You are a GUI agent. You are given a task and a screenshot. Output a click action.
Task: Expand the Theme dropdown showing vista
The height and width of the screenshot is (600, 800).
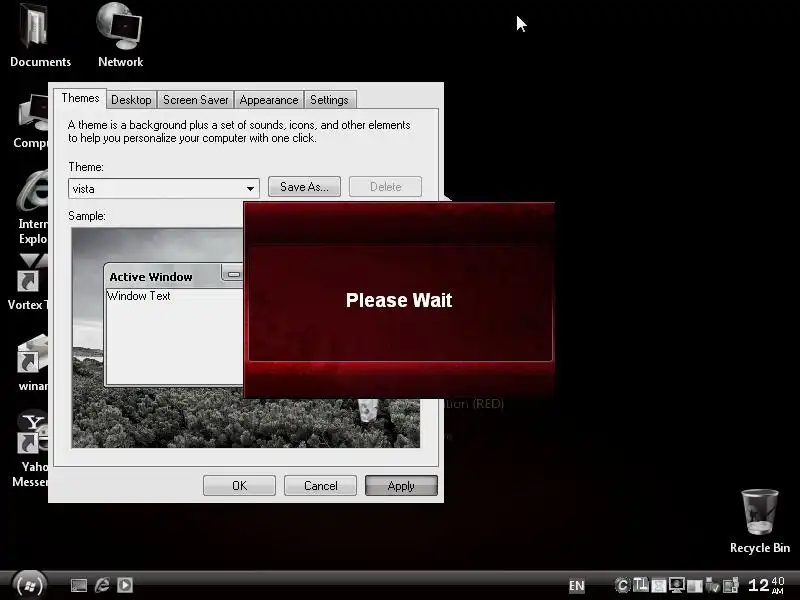(x=163, y=189)
